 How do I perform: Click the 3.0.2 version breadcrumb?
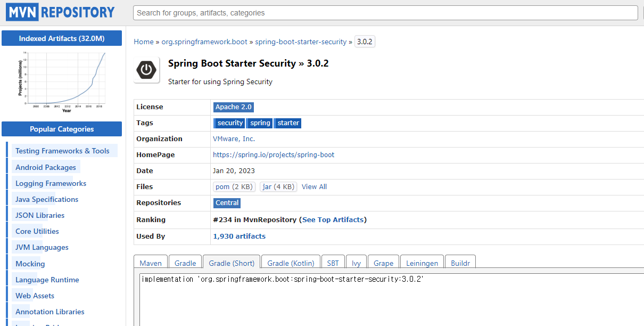click(x=365, y=42)
